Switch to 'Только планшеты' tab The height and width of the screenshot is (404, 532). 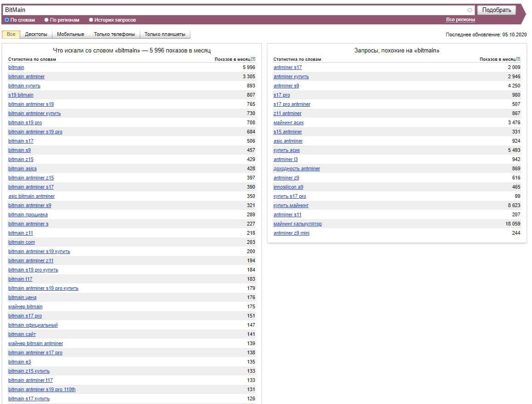click(165, 35)
